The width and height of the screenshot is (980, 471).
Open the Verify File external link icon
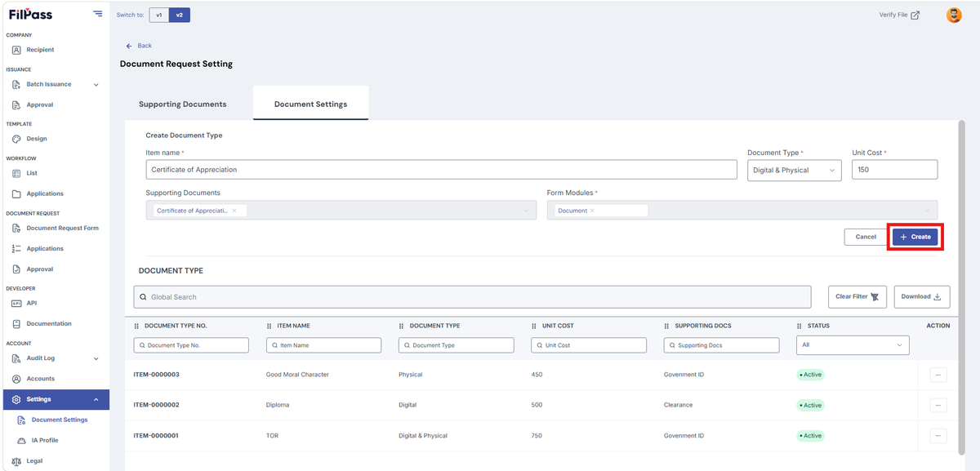pyautogui.click(x=915, y=15)
